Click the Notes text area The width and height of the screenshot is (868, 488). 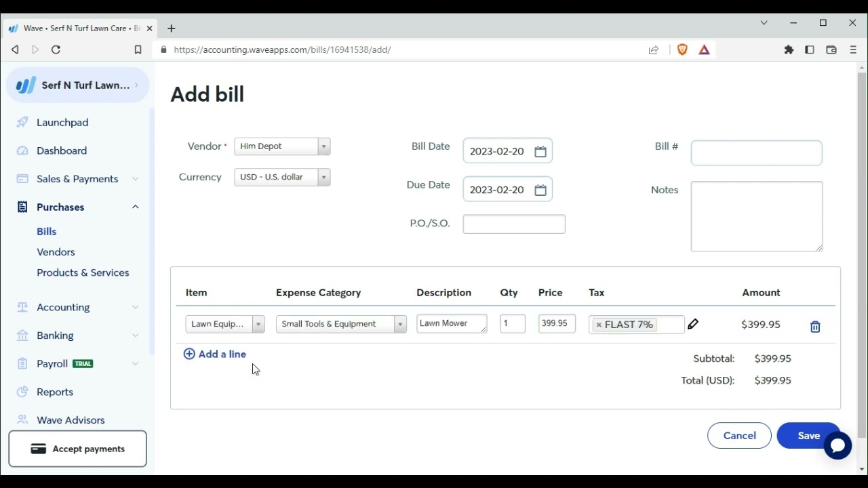(757, 216)
